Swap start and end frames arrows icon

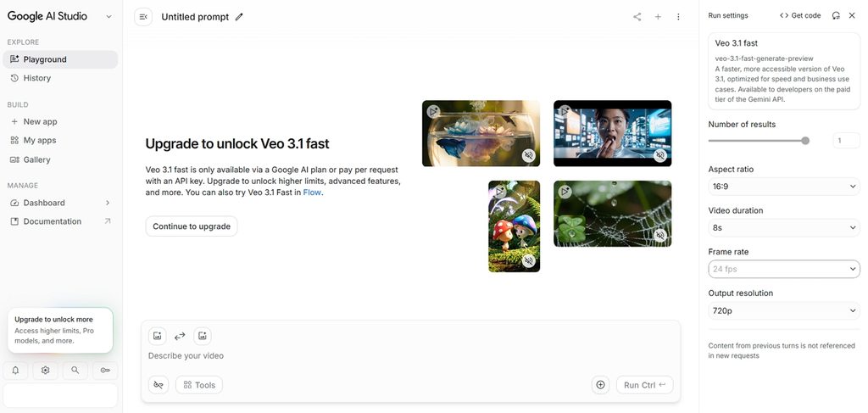180,336
